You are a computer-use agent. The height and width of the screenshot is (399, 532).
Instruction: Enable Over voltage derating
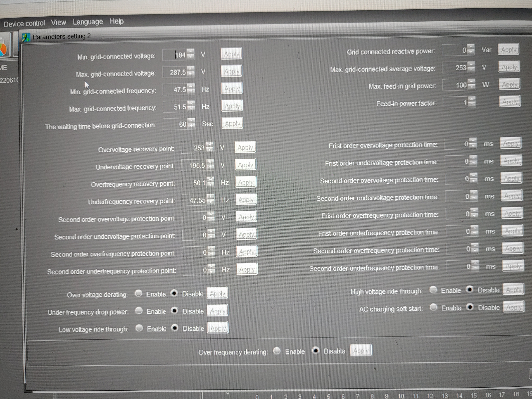pos(139,293)
